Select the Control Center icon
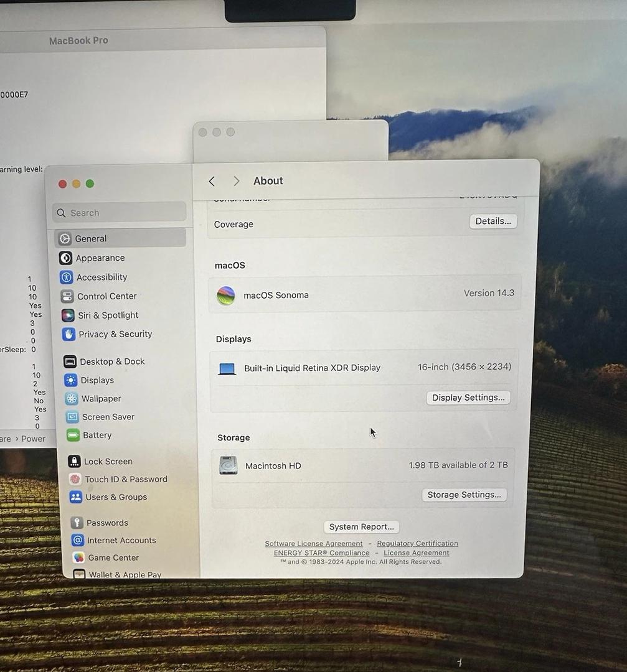627x672 pixels. 67,296
